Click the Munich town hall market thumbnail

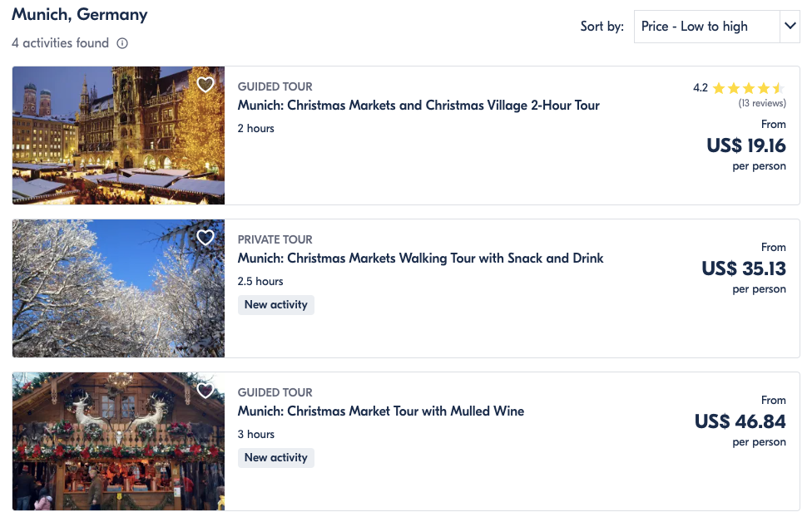coord(118,135)
